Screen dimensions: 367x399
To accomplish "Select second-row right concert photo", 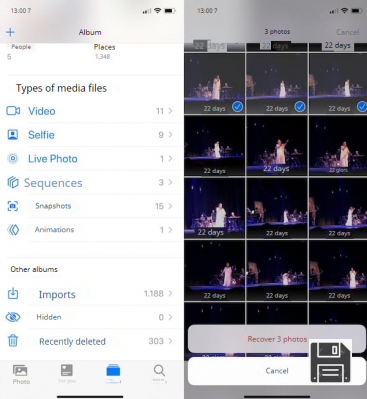I will 338,146.
